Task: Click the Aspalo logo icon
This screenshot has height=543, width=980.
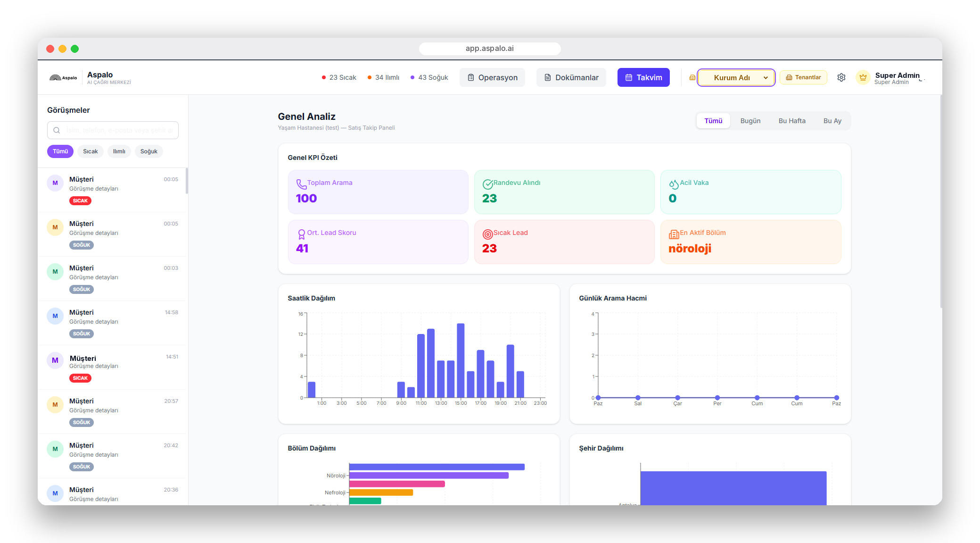Action: click(63, 78)
